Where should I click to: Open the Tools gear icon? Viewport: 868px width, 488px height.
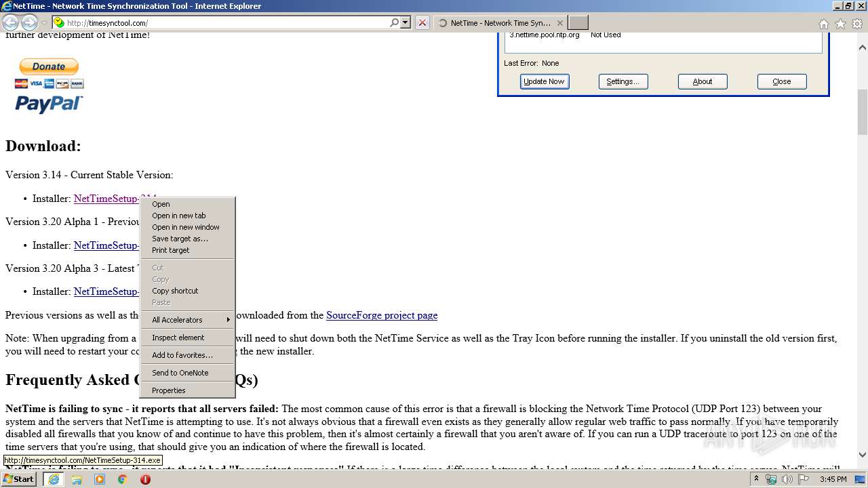[856, 24]
